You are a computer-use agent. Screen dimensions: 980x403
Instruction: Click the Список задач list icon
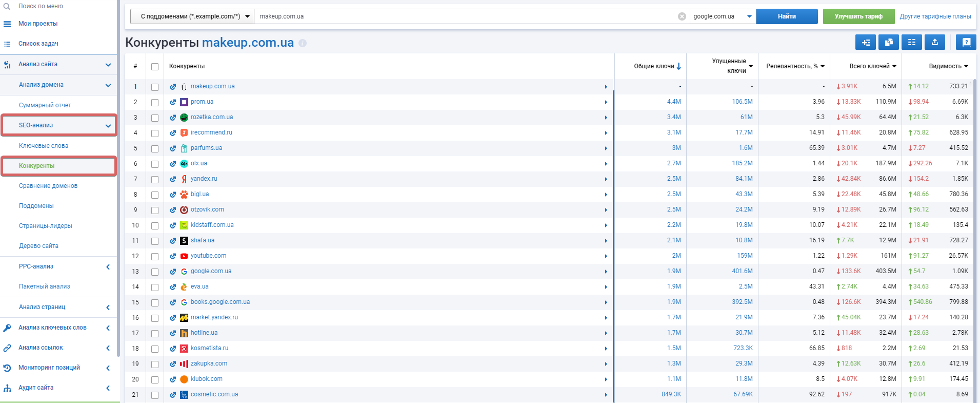(x=7, y=44)
